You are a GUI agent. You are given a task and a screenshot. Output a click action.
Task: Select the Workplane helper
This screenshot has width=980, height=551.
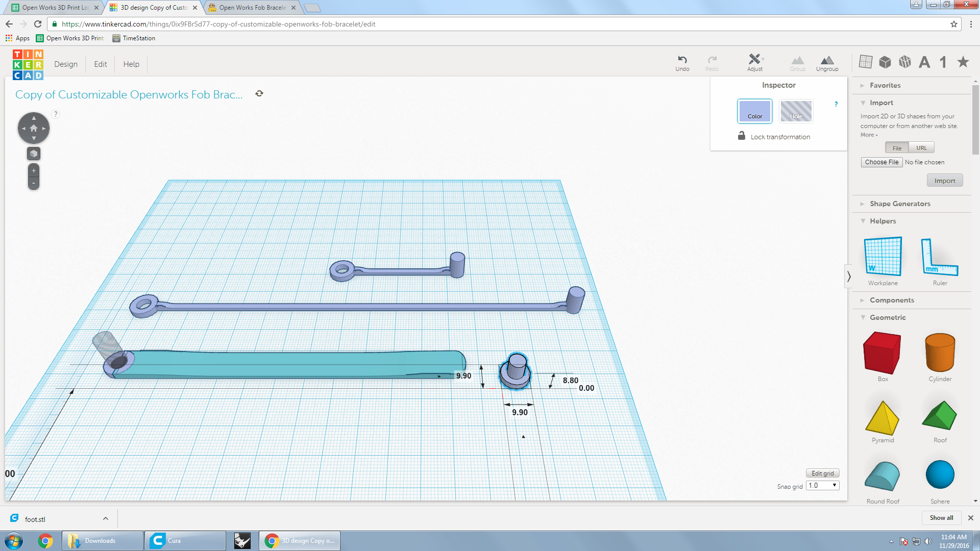883,261
